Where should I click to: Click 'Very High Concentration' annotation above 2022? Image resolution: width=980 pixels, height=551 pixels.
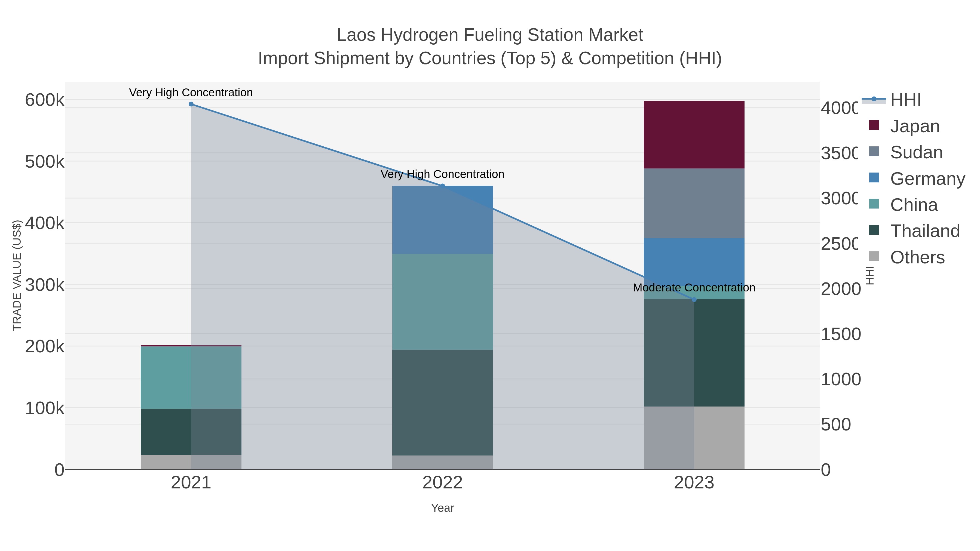pyautogui.click(x=442, y=174)
